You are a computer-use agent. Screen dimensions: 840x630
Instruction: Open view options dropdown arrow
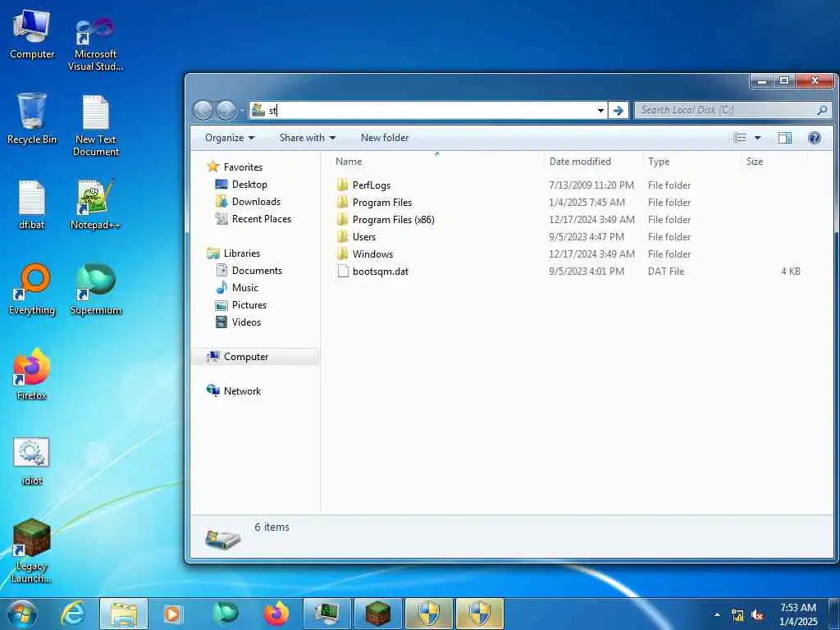point(757,138)
